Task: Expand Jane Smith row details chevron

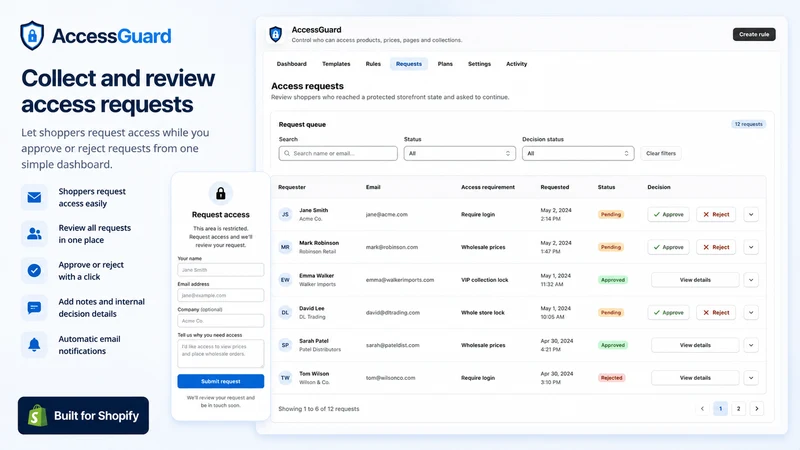Action: 751,214
